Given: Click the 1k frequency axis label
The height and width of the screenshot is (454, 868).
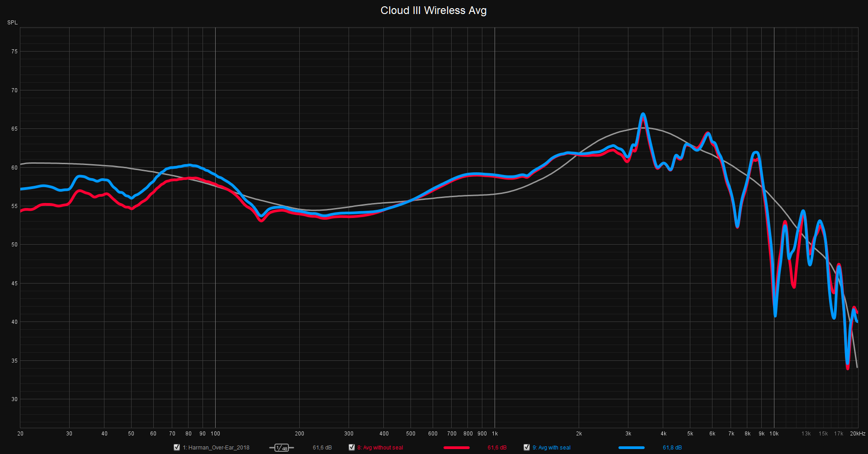Looking at the screenshot, I should point(495,434).
